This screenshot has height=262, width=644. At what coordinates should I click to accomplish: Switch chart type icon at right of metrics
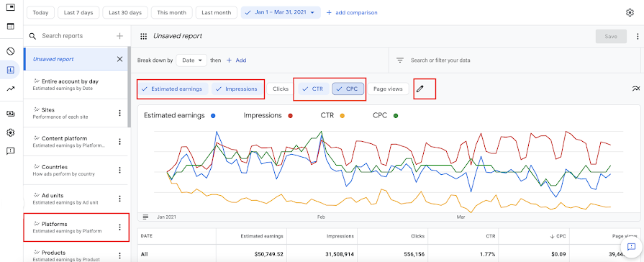[x=636, y=89]
